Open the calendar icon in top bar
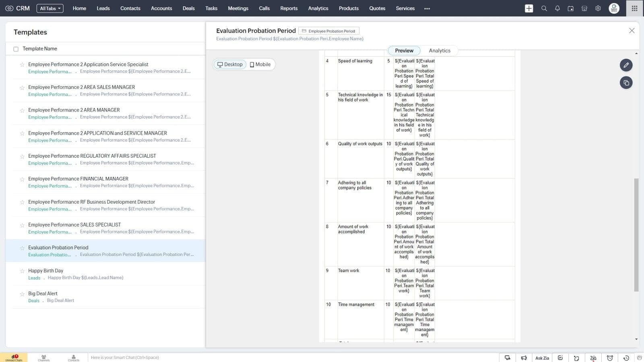Image resolution: width=644 pixels, height=362 pixels. point(571,8)
